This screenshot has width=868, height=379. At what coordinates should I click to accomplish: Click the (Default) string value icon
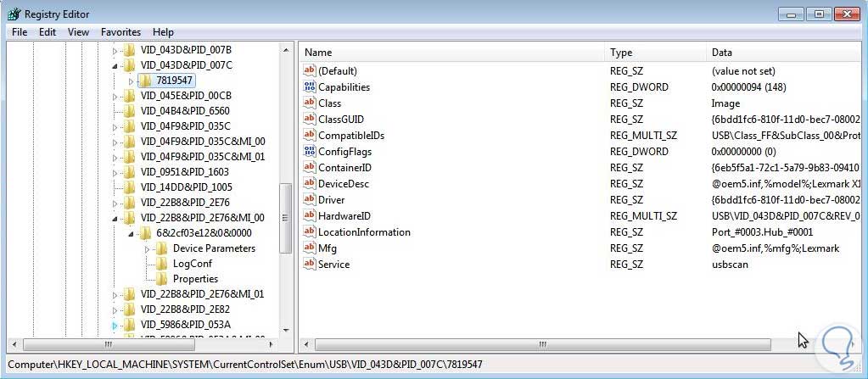click(x=310, y=71)
